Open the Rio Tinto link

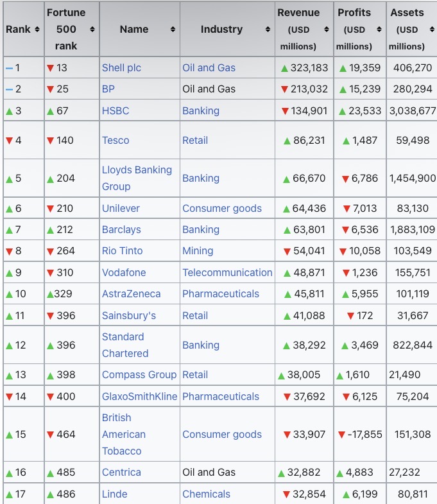pos(122,251)
